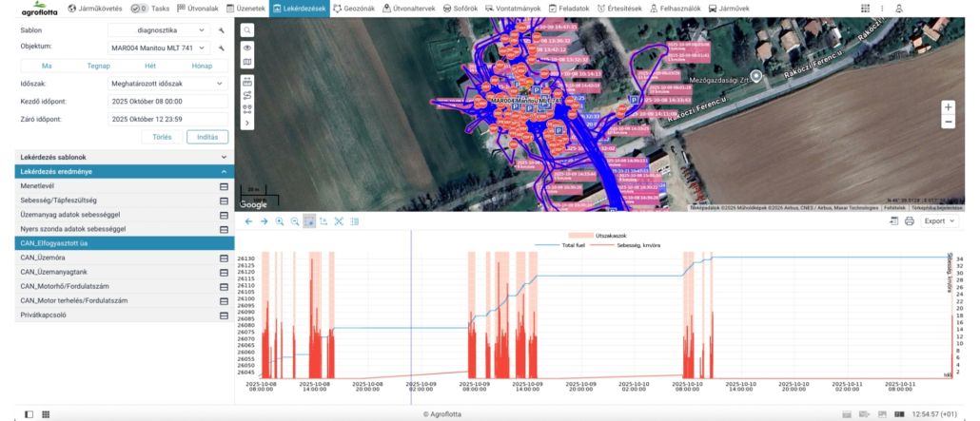
Task: Expand the Lekérdezés sablonok section
Action: click(x=224, y=157)
